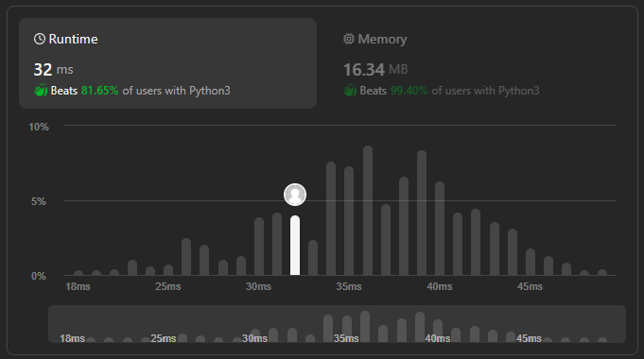
Task: Click the 81.65% runtime percentile text
Action: (x=100, y=91)
